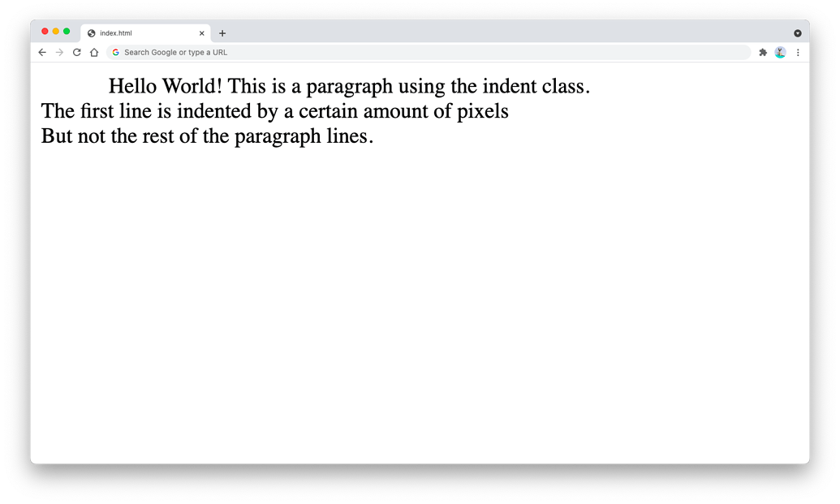
Task: Switch to the index.html tab
Action: pyautogui.click(x=138, y=33)
